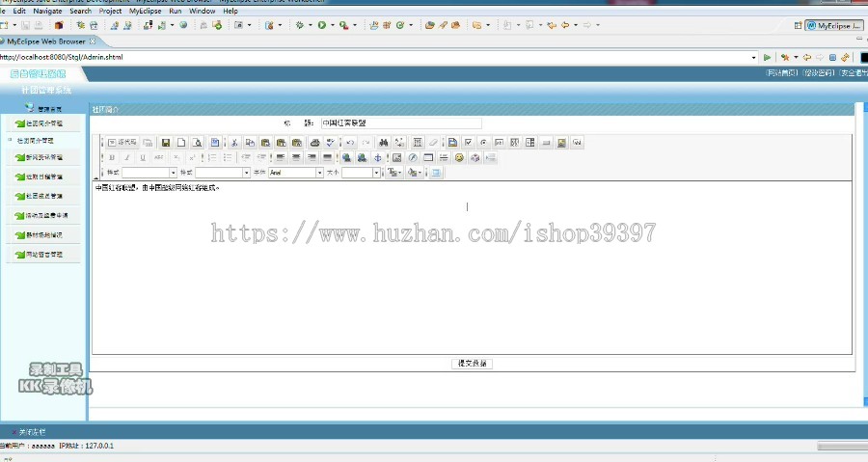Image resolution: width=868 pixels, height=462 pixels.
Task: Click the Find binoculars icon
Action: click(383, 143)
